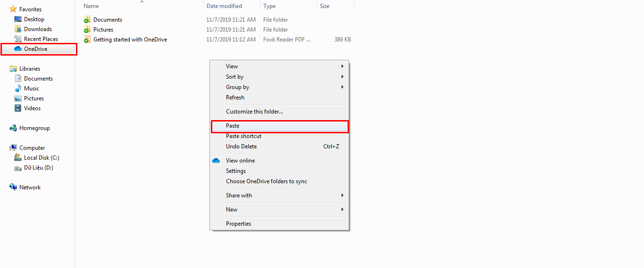Click the Local Disk (C:) drive icon
This screenshot has width=644, height=268.
[x=18, y=158]
